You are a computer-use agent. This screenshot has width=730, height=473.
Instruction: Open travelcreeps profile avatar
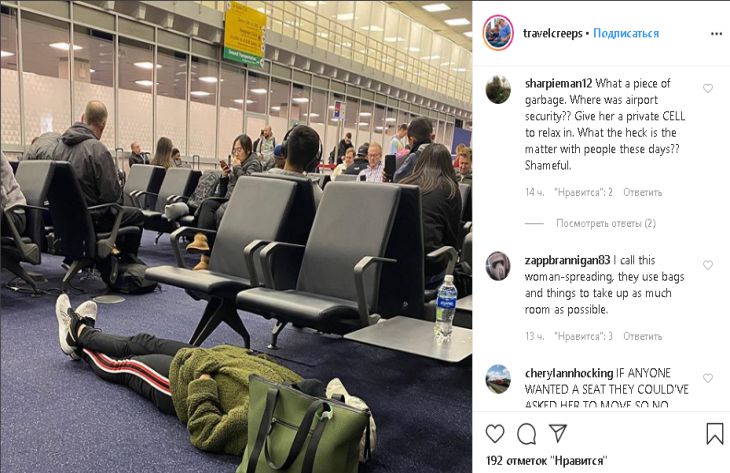pyautogui.click(x=498, y=33)
